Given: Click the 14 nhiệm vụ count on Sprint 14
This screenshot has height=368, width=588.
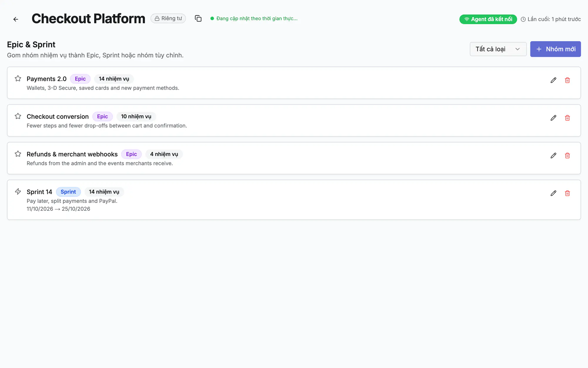Looking at the screenshot, I should pyautogui.click(x=104, y=192).
